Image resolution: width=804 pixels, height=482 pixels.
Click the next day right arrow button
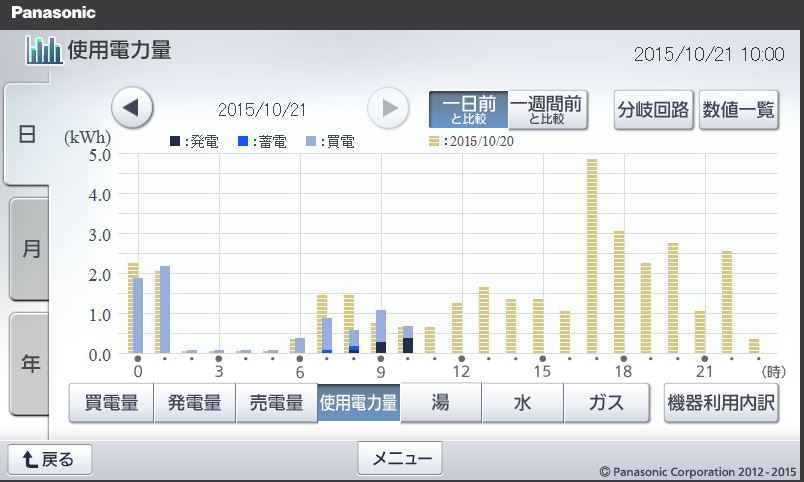[x=389, y=108]
